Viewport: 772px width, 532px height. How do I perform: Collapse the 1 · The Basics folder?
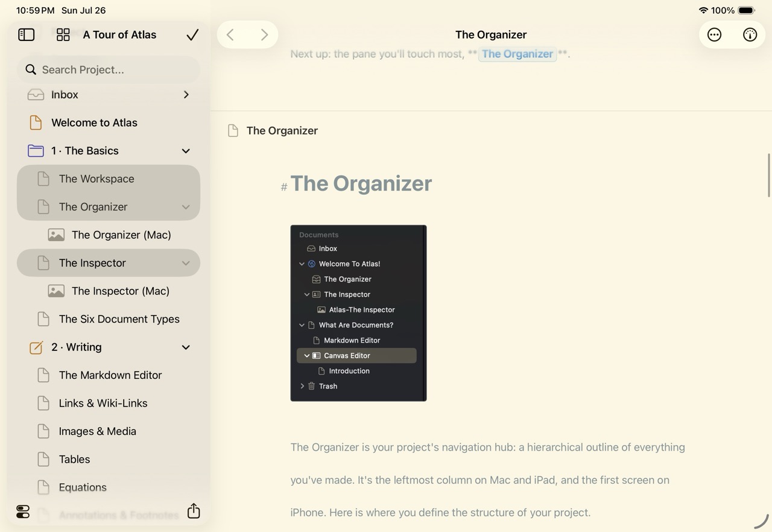pyautogui.click(x=186, y=151)
